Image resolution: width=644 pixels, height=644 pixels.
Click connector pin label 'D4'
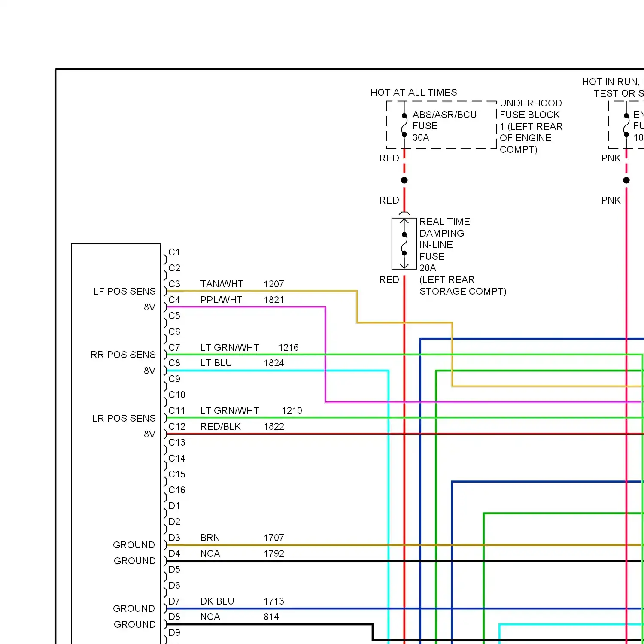174,554
